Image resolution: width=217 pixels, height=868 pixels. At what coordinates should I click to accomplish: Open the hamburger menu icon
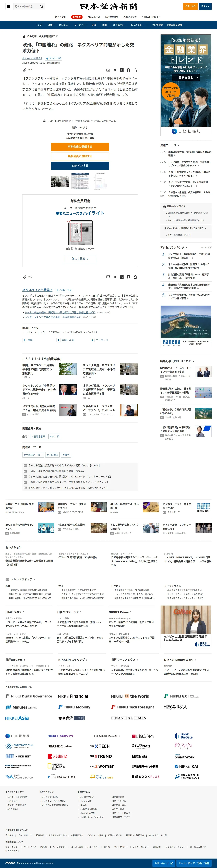pos(8,6)
